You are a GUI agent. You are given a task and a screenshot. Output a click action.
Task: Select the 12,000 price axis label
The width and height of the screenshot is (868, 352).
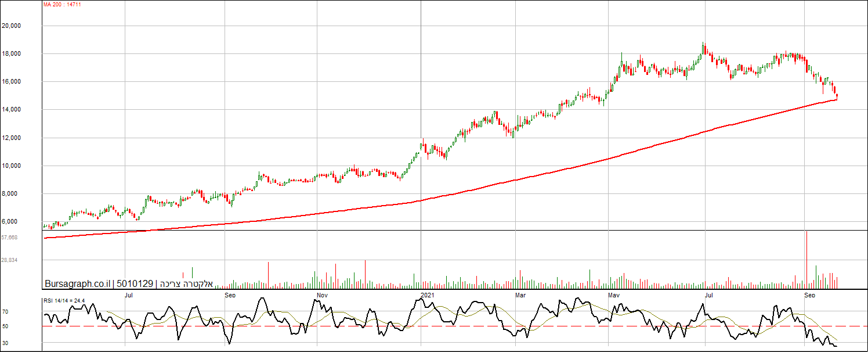[12, 138]
